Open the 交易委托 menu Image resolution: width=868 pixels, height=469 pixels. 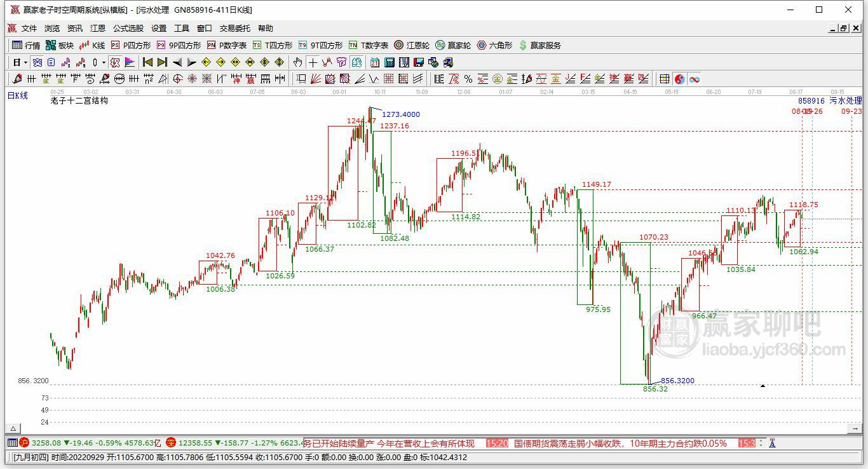pyautogui.click(x=235, y=29)
